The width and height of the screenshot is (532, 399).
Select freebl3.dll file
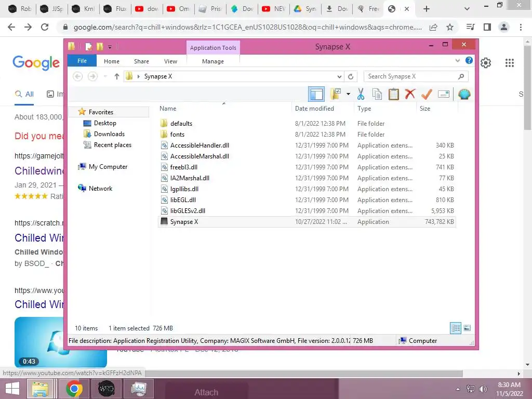307,167
